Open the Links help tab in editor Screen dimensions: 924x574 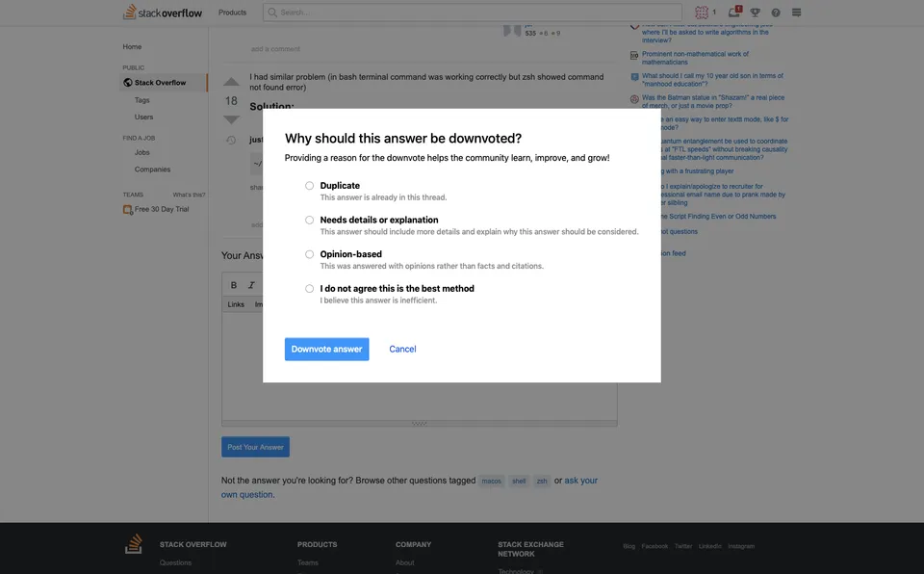tap(236, 304)
